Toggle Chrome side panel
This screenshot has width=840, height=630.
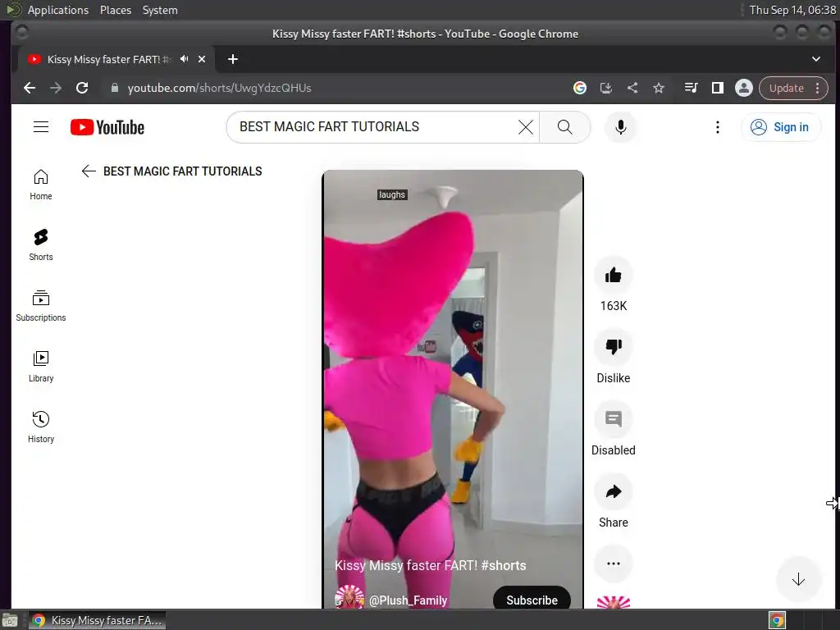[x=717, y=88]
